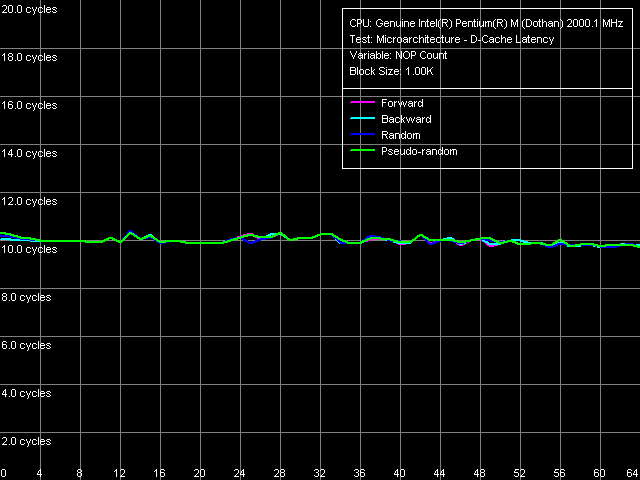Click the magenta Forward legend line
Image resolution: width=640 pixels, height=480 pixels.
pos(360,103)
